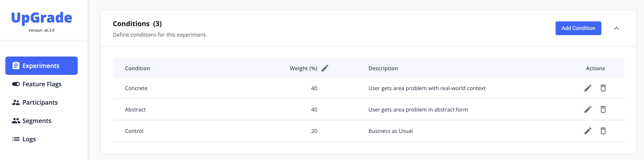
Task: Navigate to the Participants section
Action: coord(40,102)
